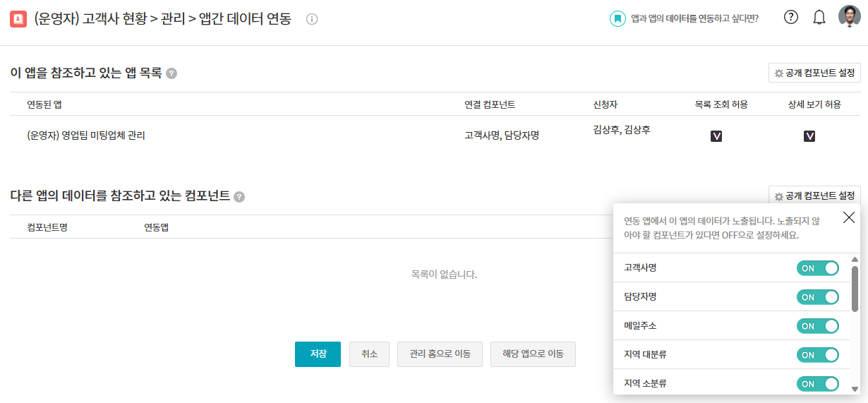
Task: Click help icon next to referencing components heading
Action: click(x=239, y=197)
